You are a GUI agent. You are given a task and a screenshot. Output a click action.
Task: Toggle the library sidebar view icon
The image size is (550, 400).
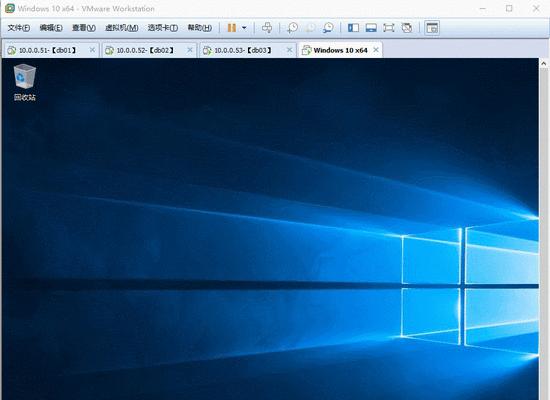[x=353, y=28]
